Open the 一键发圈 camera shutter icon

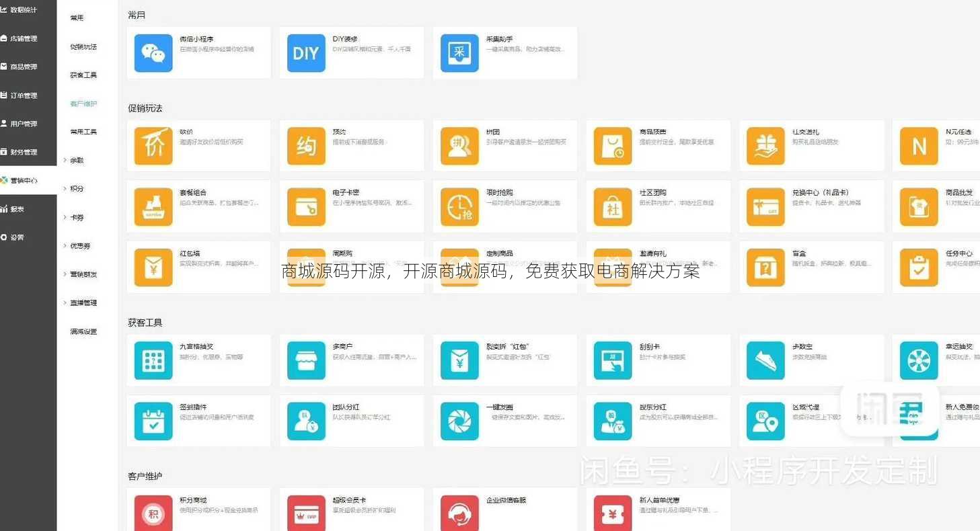pyautogui.click(x=459, y=421)
